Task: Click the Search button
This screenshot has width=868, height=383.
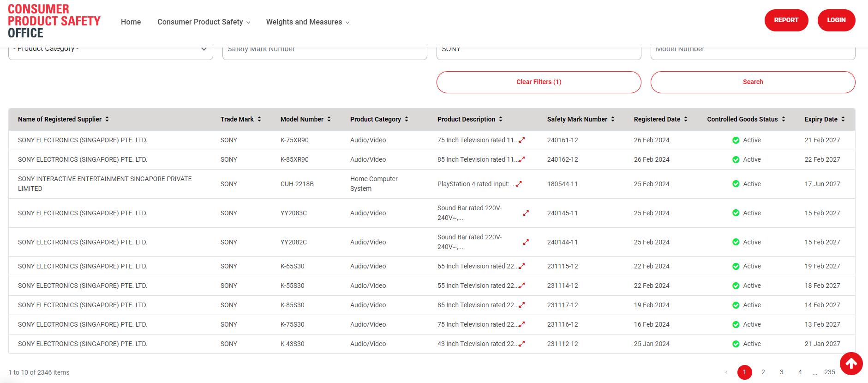Action: [x=753, y=82]
